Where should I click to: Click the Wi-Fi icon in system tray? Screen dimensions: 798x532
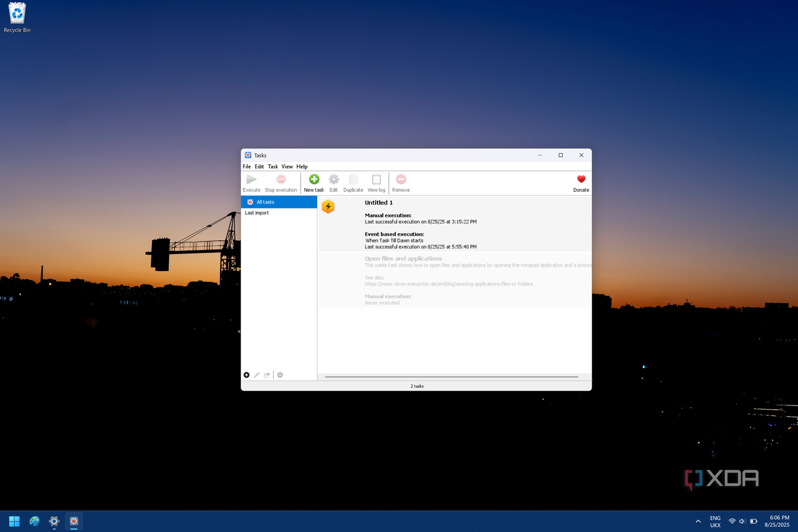[732, 521]
